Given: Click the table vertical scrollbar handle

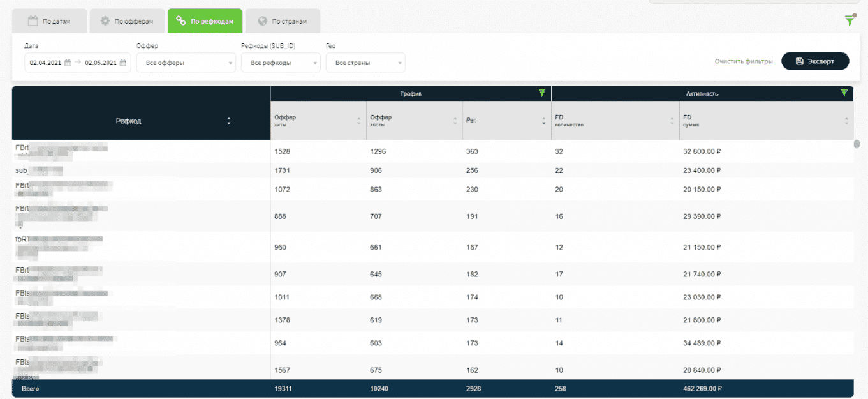Looking at the screenshot, I should [857, 144].
